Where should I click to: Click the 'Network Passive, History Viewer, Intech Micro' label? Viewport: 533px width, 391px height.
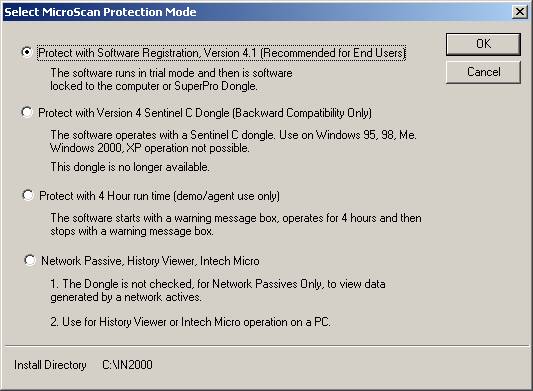(150, 261)
